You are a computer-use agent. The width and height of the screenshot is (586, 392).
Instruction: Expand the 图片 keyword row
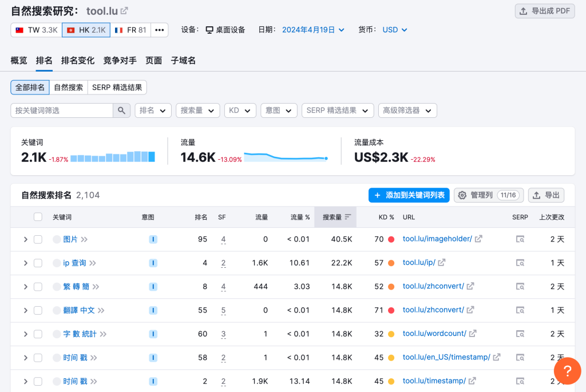25,239
